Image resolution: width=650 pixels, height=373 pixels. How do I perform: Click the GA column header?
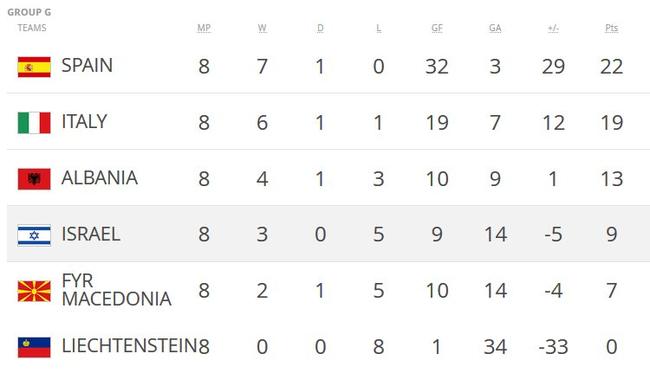click(x=495, y=28)
